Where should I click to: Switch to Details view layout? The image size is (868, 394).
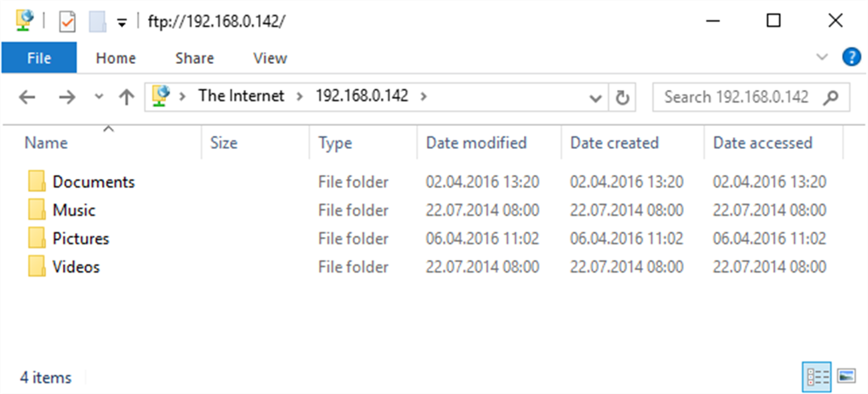[x=816, y=377]
